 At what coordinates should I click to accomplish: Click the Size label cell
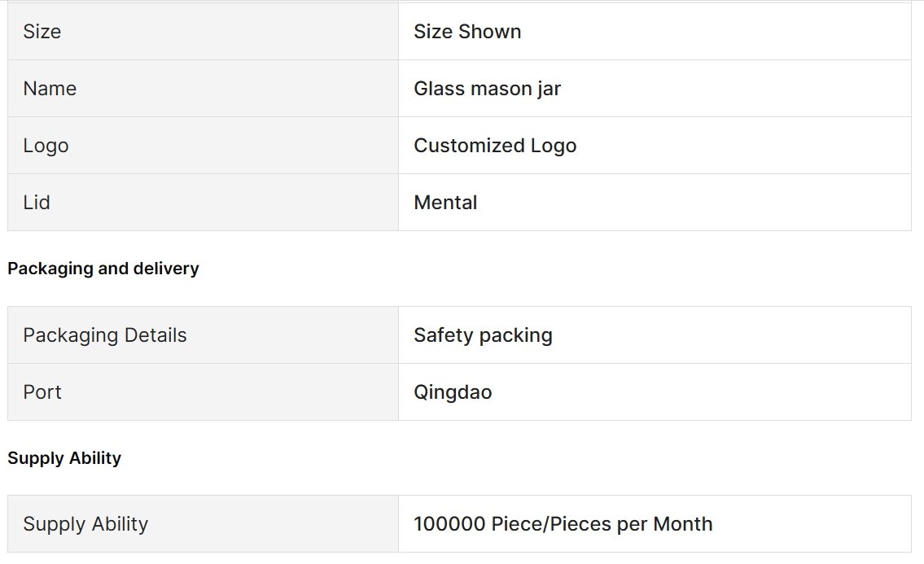coord(203,31)
